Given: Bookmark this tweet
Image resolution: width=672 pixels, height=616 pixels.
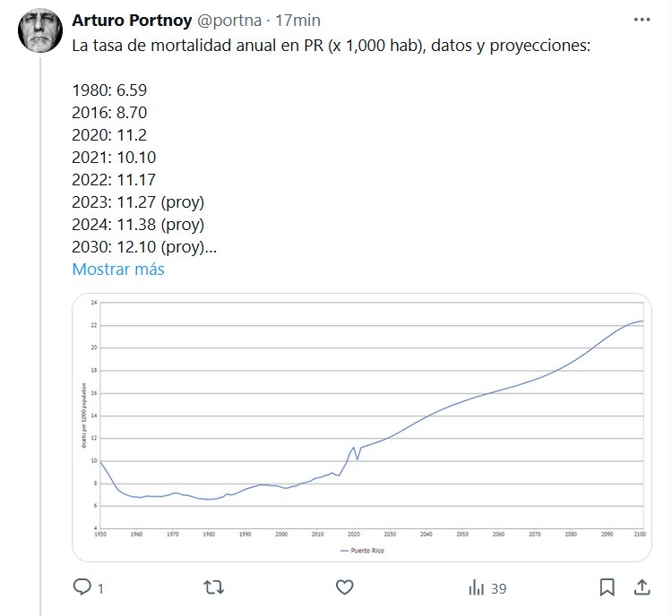Looking at the screenshot, I should click(x=607, y=587).
